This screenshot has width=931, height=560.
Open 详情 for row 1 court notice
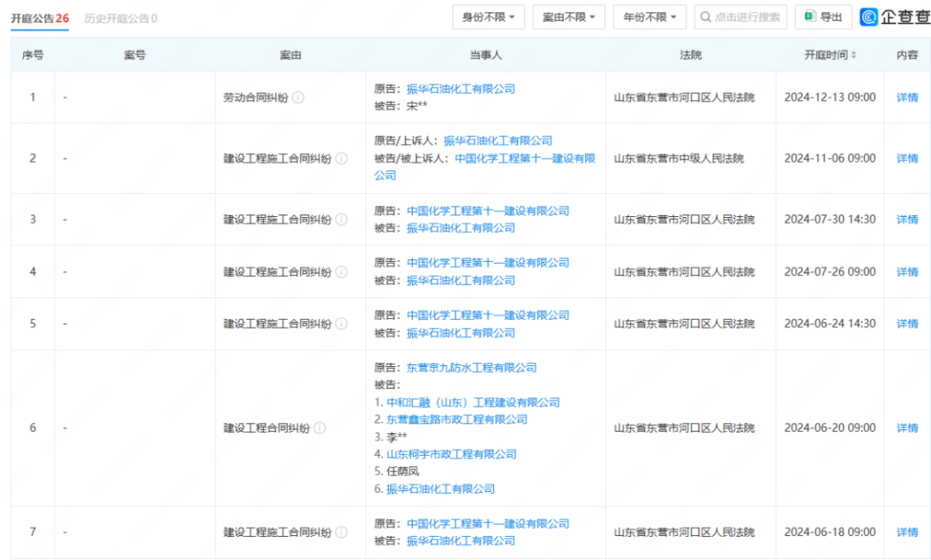click(907, 97)
